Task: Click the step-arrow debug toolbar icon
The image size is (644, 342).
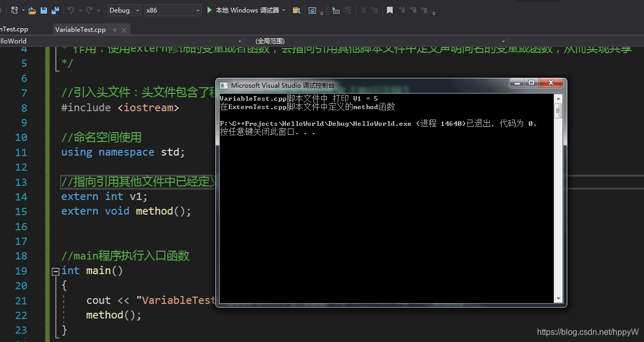Action: coord(336,10)
